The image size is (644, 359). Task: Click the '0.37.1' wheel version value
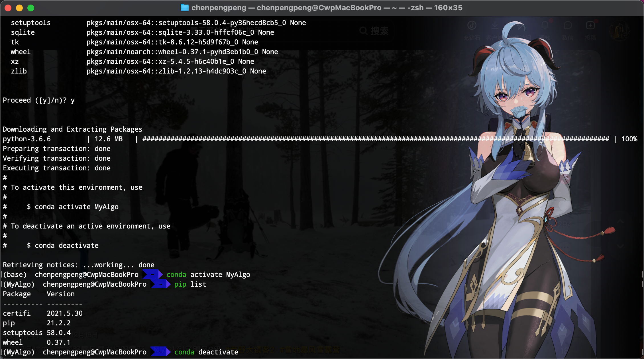(59, 342)
